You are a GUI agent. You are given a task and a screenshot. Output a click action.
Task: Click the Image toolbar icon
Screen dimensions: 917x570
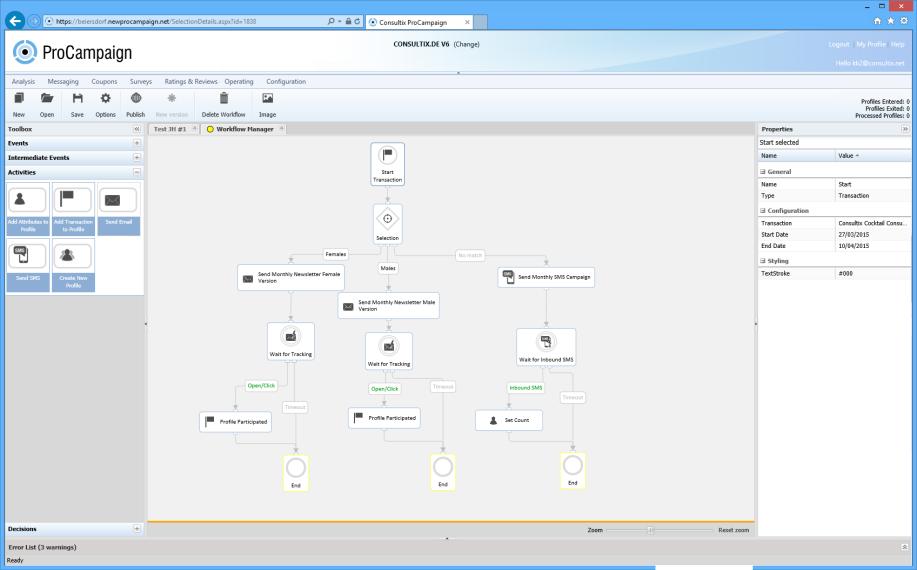[x=267, y=99]
